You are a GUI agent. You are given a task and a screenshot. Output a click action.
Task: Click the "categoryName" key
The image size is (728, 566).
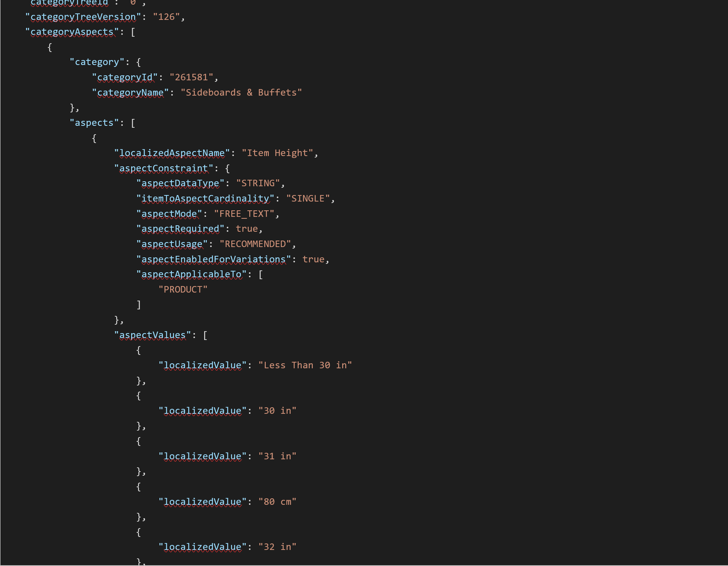(130, 93)
